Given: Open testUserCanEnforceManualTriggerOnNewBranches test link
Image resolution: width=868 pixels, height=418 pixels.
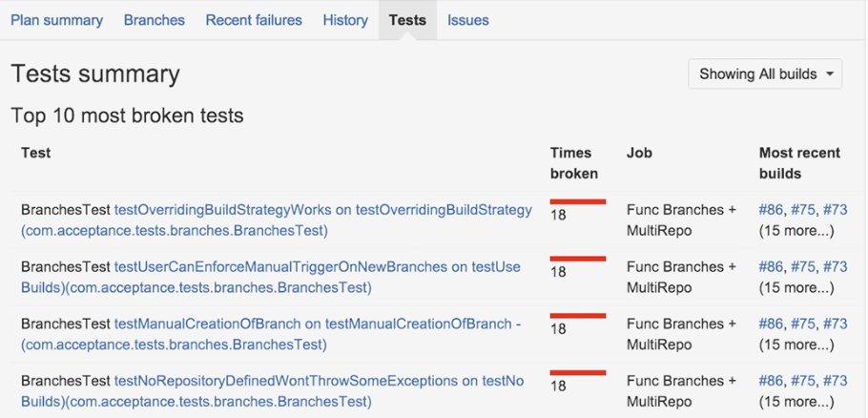Looking at the screenshot, I should [317, 267].
